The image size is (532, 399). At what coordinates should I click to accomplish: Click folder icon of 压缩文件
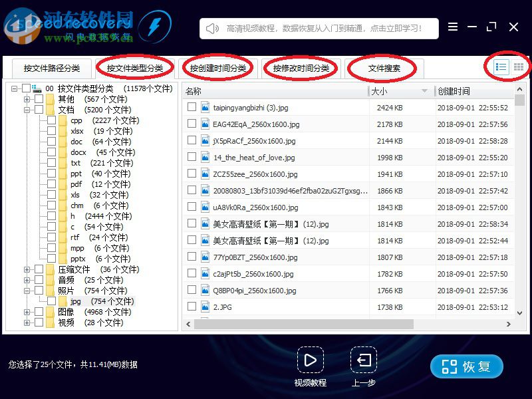(x=51, y=269)
